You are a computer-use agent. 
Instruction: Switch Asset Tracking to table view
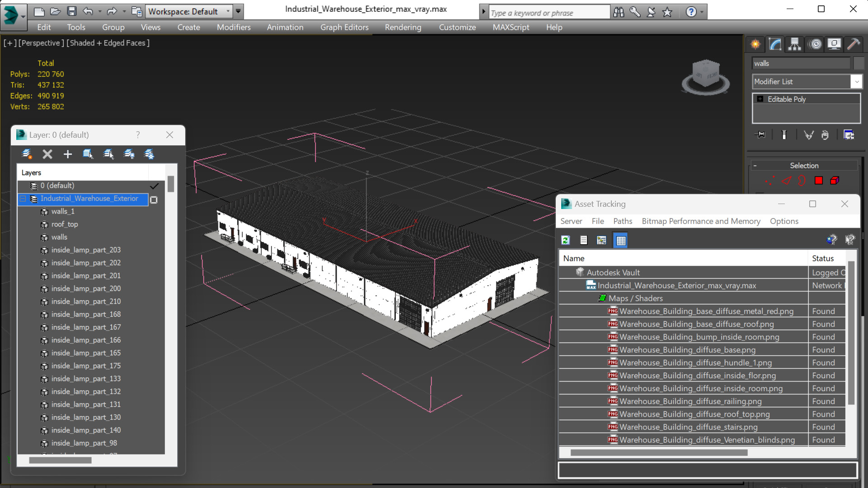click(620, 240)
